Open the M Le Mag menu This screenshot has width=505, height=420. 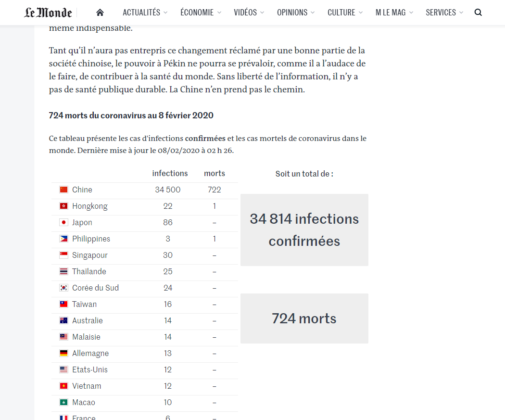pyautogui.click(x=394, y=13)
